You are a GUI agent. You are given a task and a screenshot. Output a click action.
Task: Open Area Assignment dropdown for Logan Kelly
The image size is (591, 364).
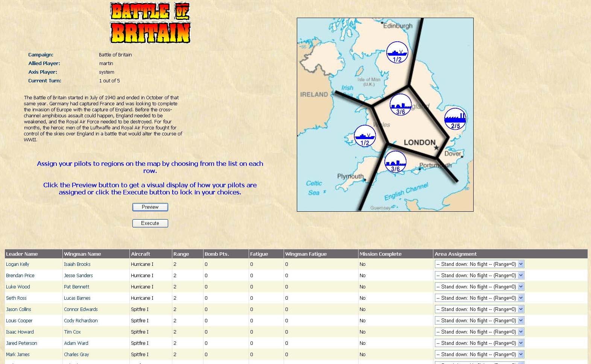coord(479,264)
